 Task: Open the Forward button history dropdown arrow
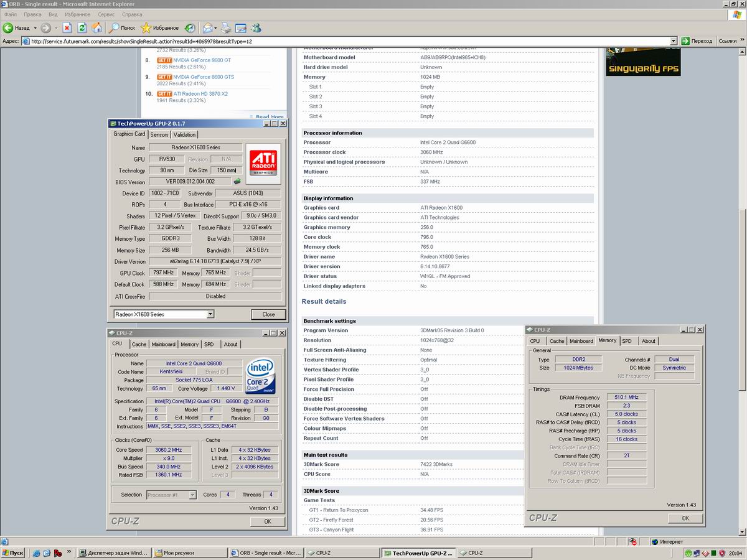point(56,28)
